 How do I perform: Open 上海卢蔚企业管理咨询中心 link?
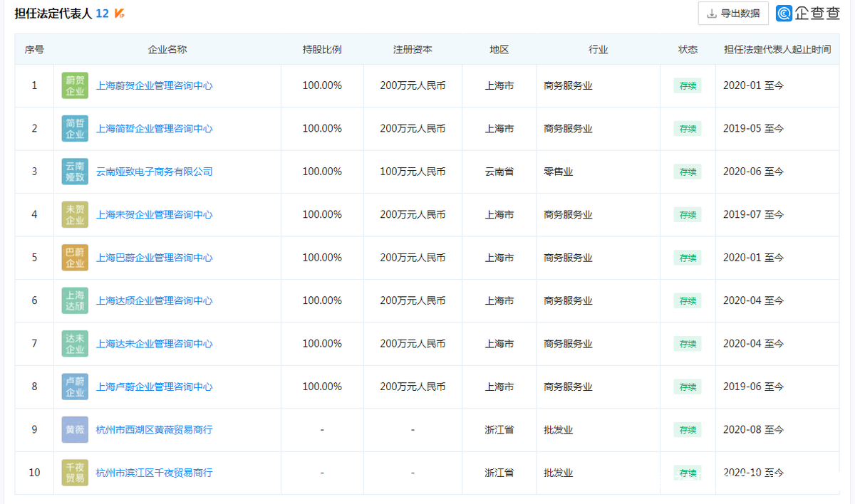click(154, 387)
